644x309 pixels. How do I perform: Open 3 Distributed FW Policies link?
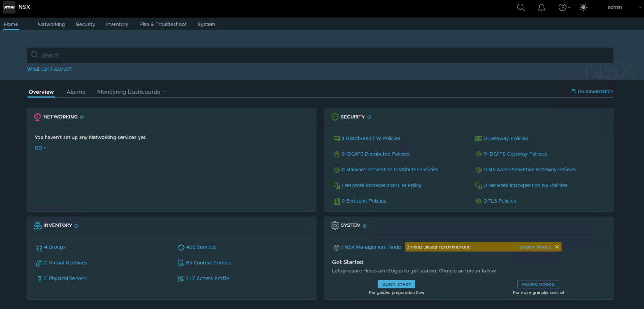tap(370, 138)
